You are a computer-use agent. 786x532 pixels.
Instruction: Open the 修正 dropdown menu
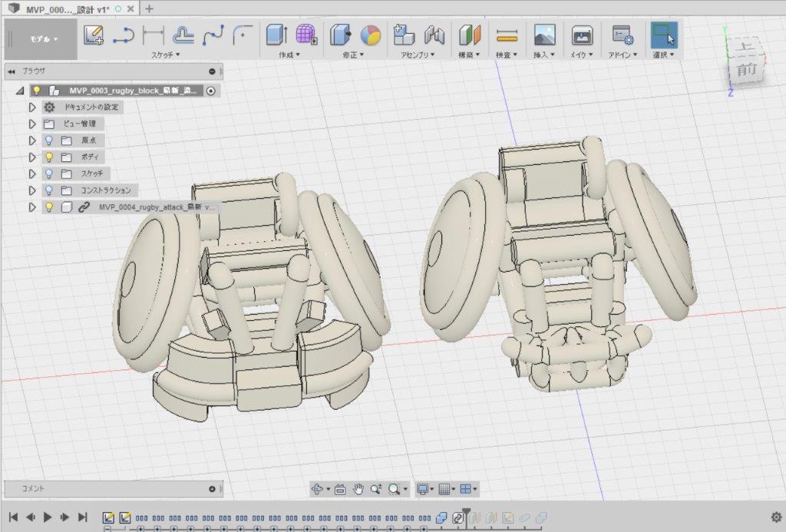pos(353,55)
